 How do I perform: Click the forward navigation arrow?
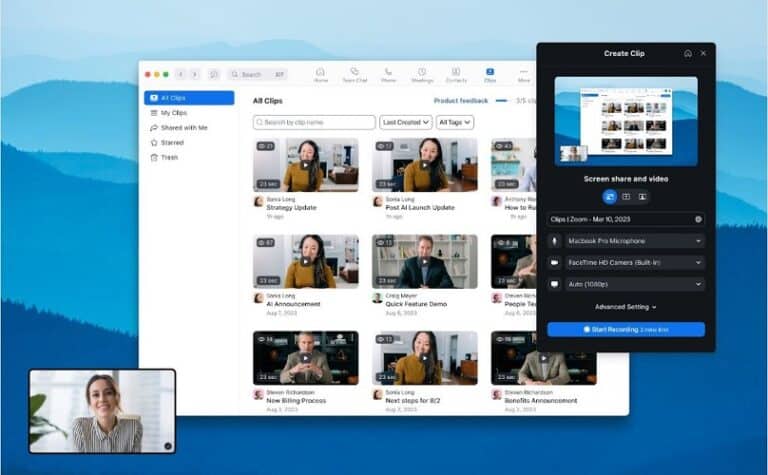pos(195,74)
